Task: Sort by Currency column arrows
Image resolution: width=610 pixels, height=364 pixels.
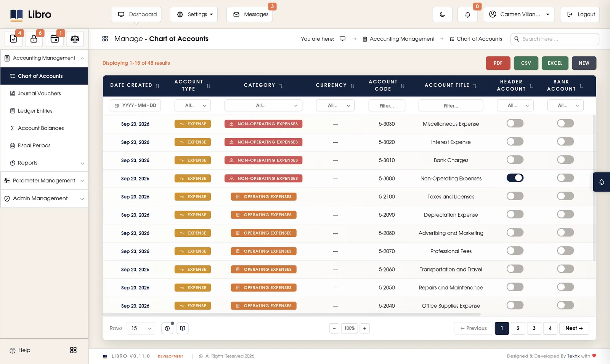Action: (352, 86)
